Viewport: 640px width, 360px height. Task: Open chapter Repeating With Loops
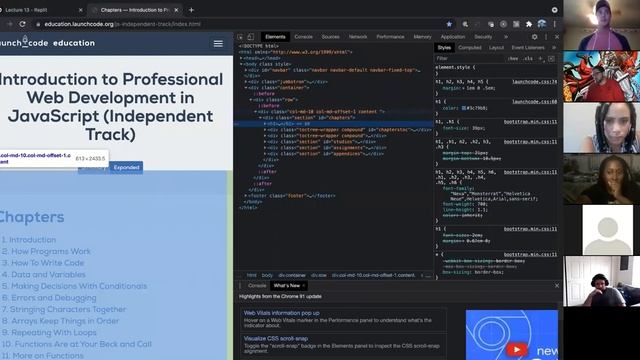pos(53,333)
